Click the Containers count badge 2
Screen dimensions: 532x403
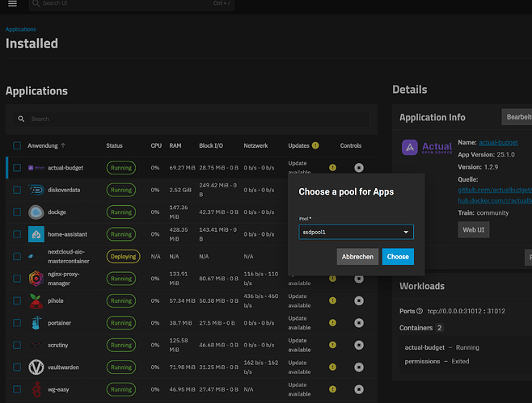439,328
